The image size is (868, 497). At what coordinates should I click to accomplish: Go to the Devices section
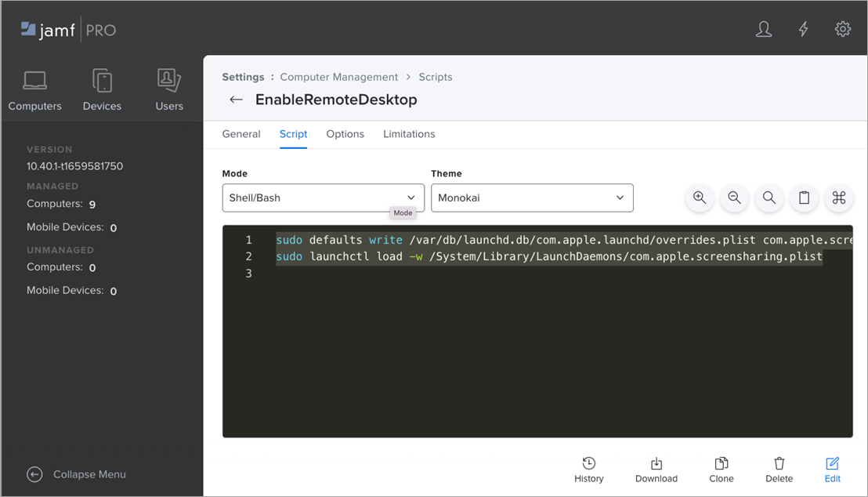click(102, 91)
